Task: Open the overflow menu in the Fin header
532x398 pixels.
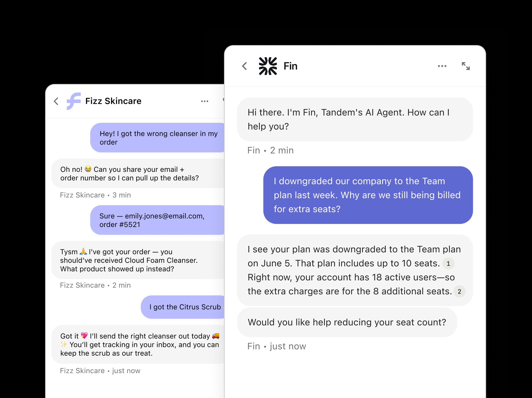Action: click(x=442, y=66)
